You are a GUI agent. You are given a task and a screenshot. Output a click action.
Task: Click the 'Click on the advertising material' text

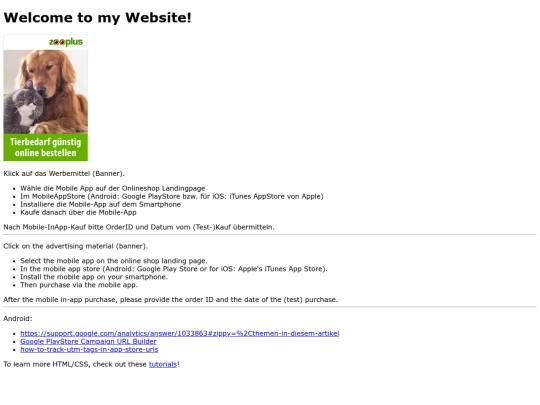pos(75,246)
